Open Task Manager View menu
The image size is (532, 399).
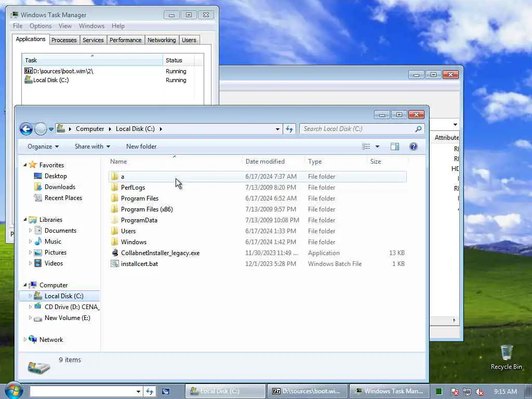pos(65,26)
